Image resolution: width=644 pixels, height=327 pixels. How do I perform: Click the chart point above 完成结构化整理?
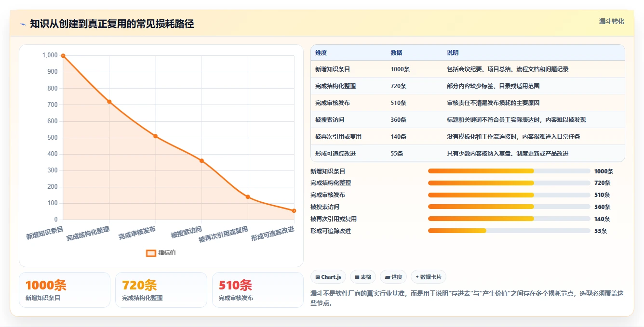(109, 102)
